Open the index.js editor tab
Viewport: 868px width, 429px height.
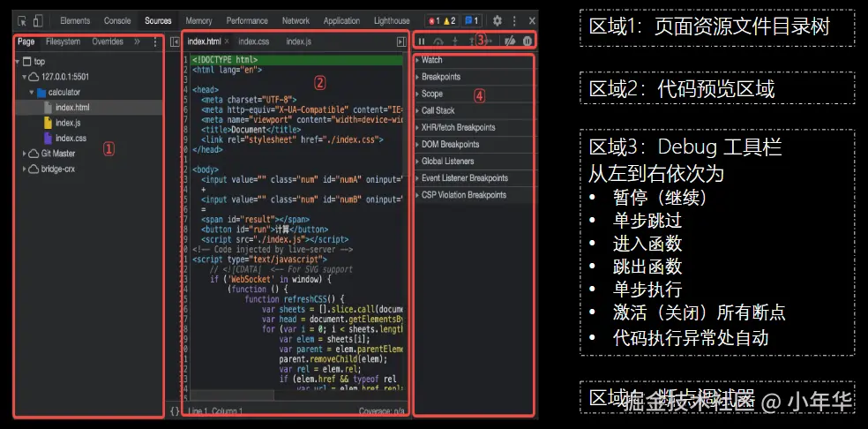coord(299,41)
